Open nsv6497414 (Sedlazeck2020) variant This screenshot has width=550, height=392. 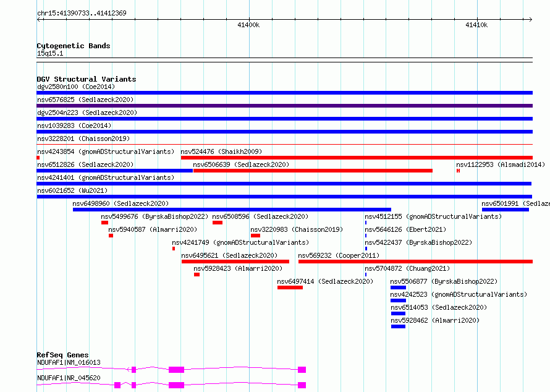pos(325,281)
